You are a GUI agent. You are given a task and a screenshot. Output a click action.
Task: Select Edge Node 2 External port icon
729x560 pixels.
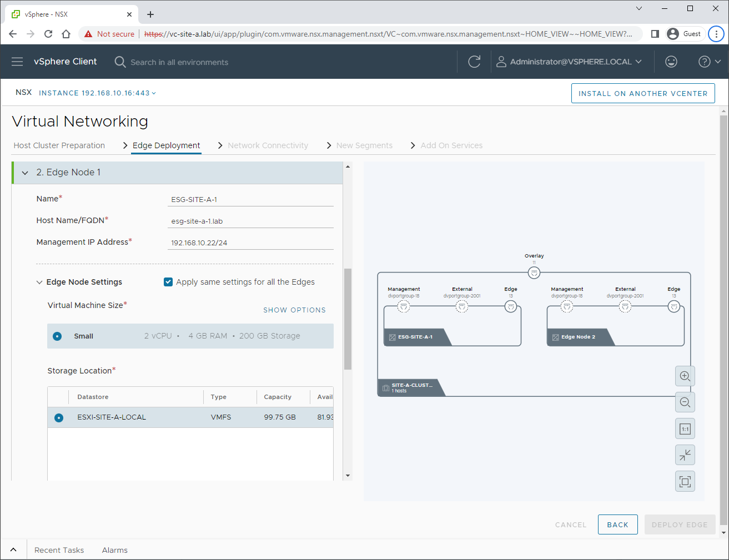[x=625, y=306]
